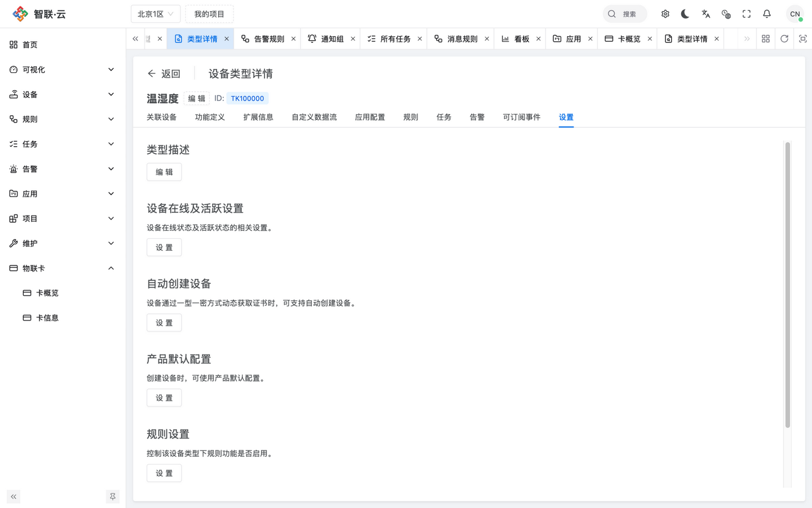Refresh the current page tab
The height and width of the screenshot is (508, 812).
tap(784, 39)
